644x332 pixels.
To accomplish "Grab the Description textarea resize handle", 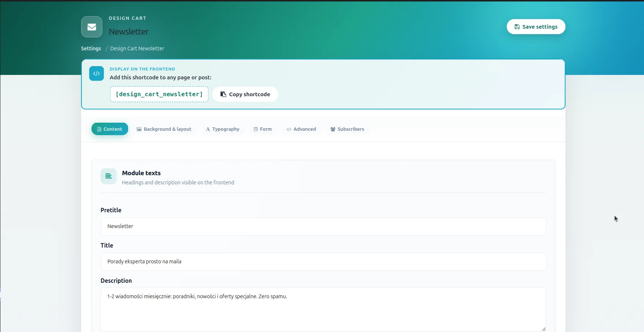I will [543, 329].
